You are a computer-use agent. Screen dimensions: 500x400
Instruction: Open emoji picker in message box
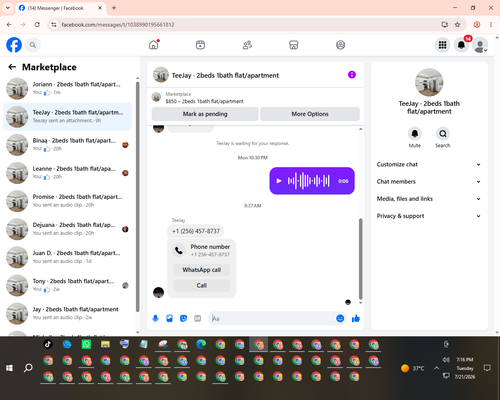pyautogui.click(x=340, y=318)
